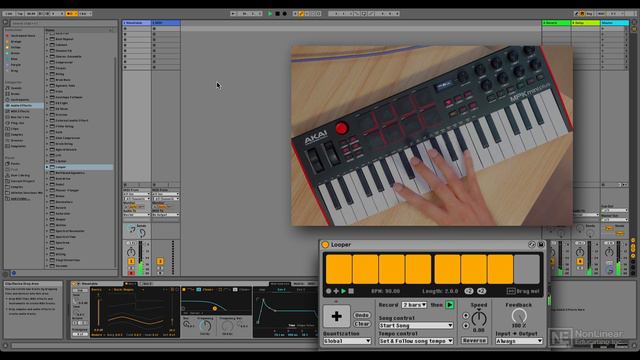
Task: Open Samples browser category
Action: 17,134
